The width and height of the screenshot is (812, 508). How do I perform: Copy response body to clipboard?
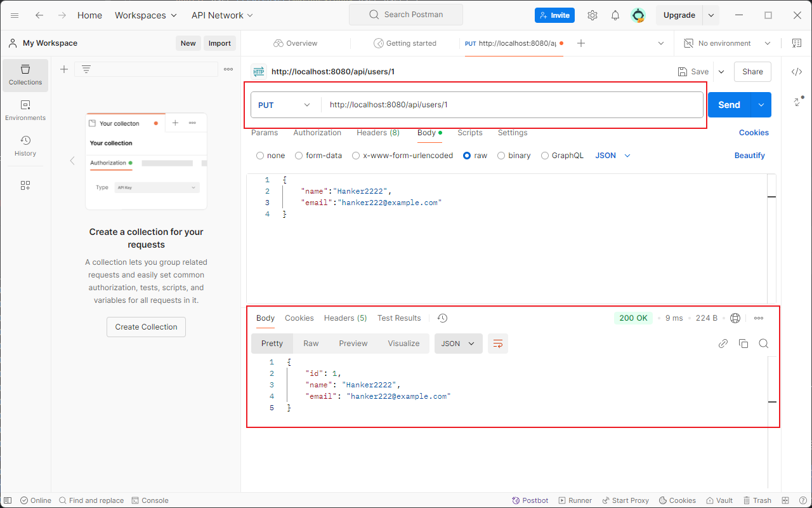click(x=743, y=344)
